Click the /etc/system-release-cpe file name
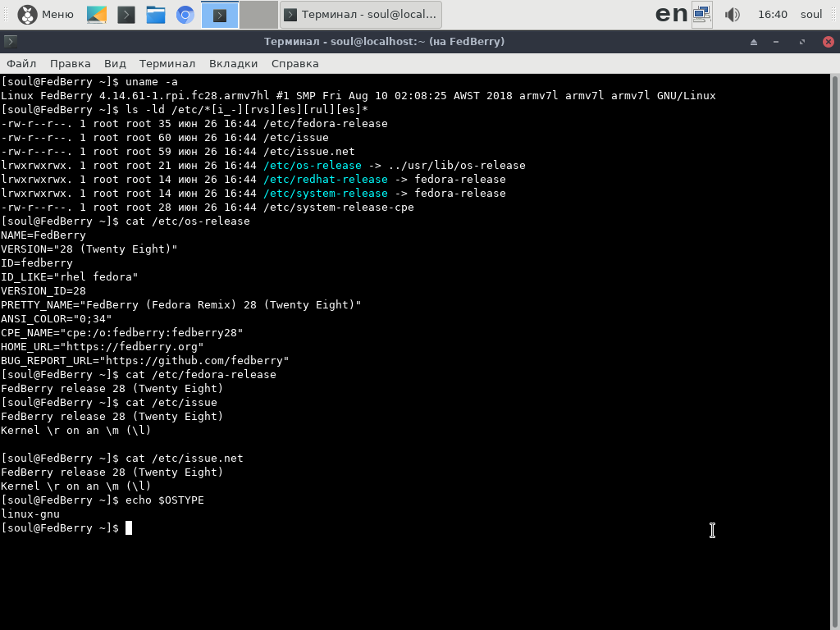This screenshot has height=630, width=840. point(339,208)
